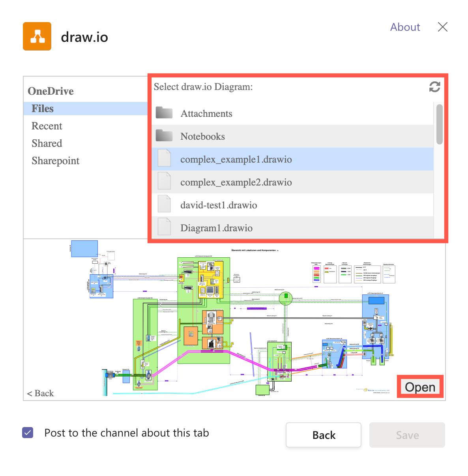Click the file icon beside david-test1.drawio

pyautogui.click(x=164, y=204)
